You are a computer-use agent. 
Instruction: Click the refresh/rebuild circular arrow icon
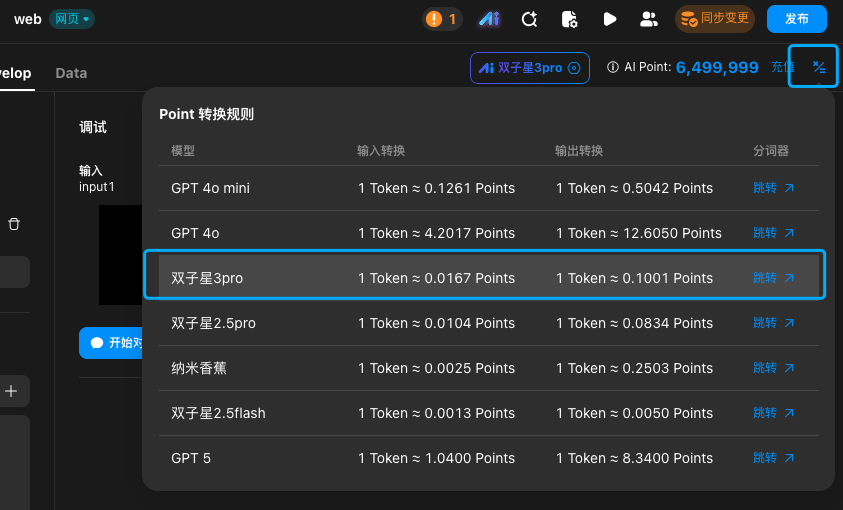530,19
